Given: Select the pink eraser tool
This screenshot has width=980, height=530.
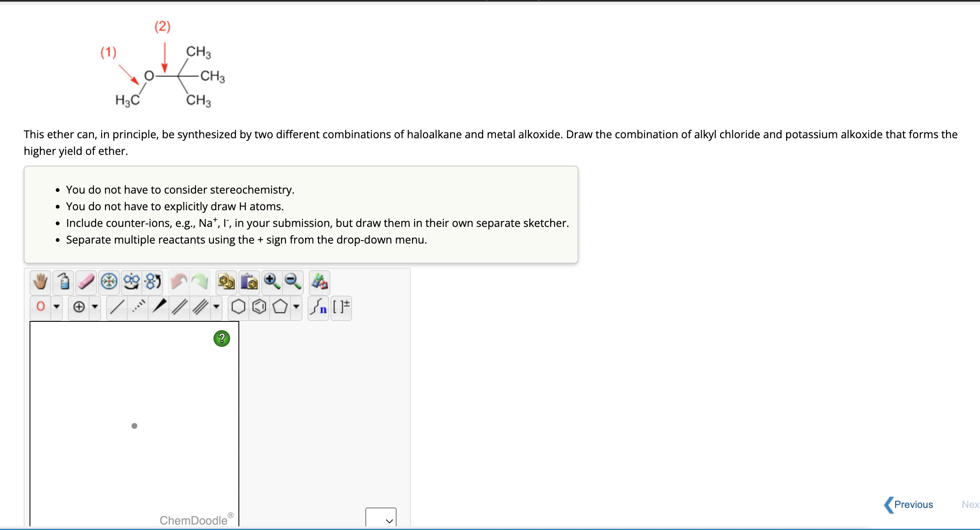Looking at the screenshot, I should 86,282.
